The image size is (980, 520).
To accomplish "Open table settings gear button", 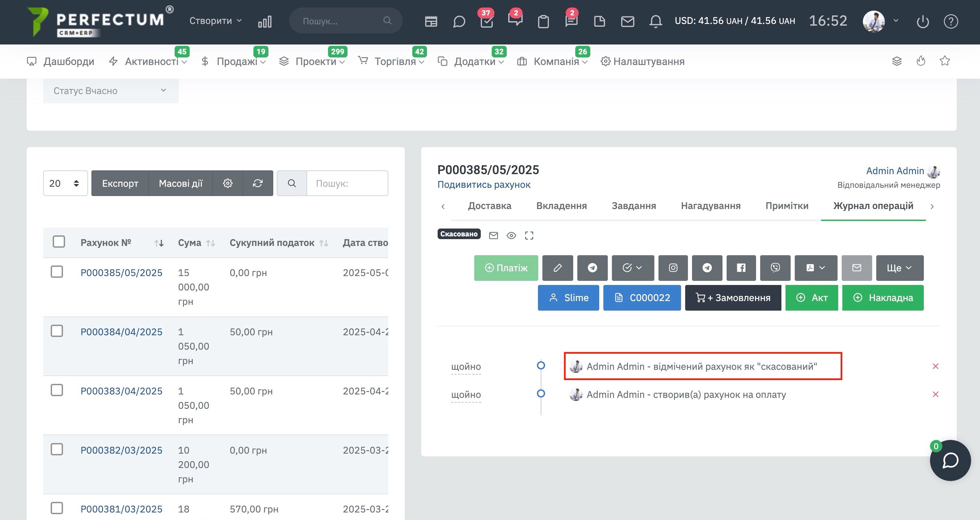I will (x=227, y=183).
